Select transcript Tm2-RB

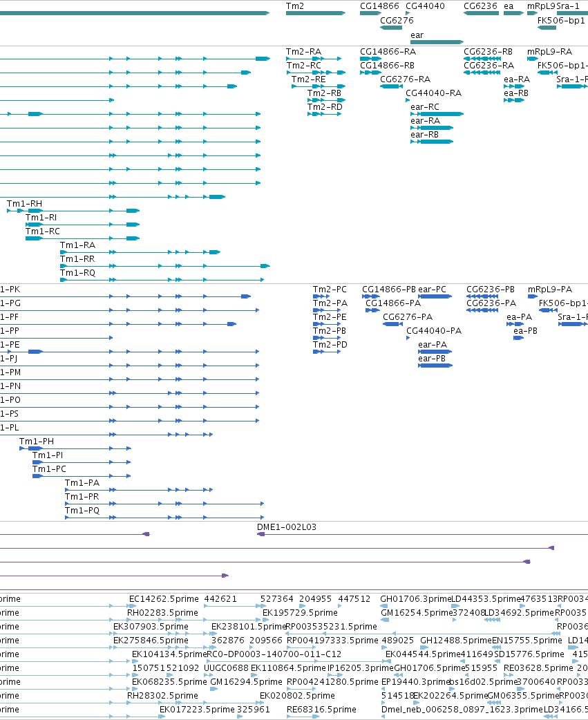tap(326, 100)
